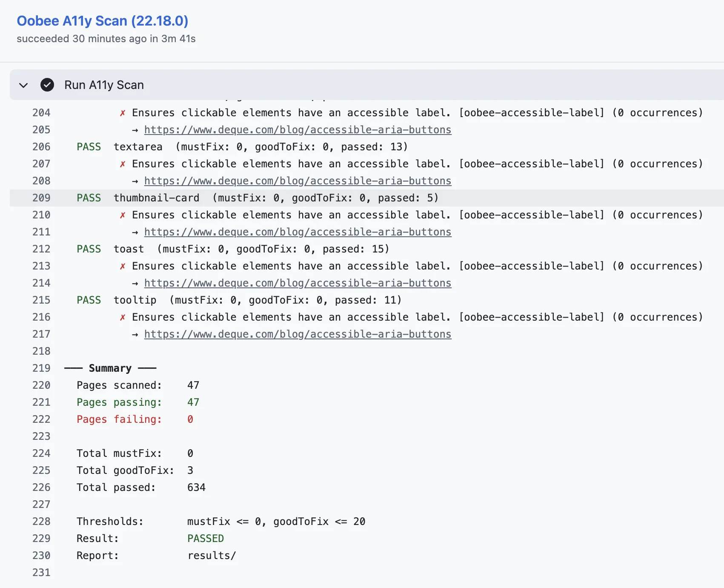This screenshot has height=588, width=724.
Task: Select line number 209
Action: [41, 198]
